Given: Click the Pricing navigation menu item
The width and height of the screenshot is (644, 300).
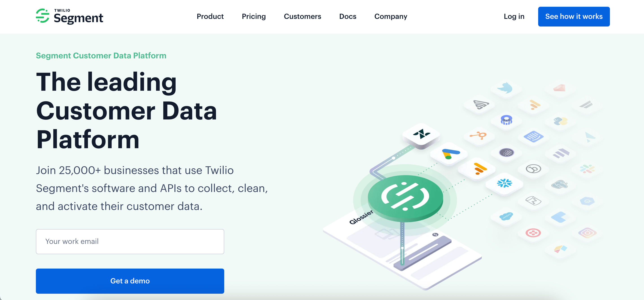Looking at the screenshot, I should pyautogui.click(x=254, y=16).
